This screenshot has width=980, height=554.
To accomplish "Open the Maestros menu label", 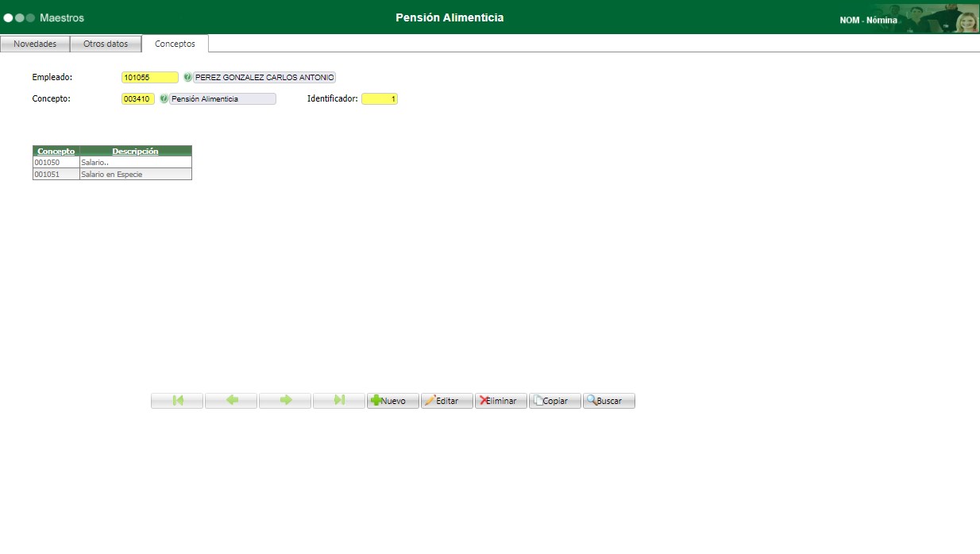I will pyautogui.click(x=62, y=17).
